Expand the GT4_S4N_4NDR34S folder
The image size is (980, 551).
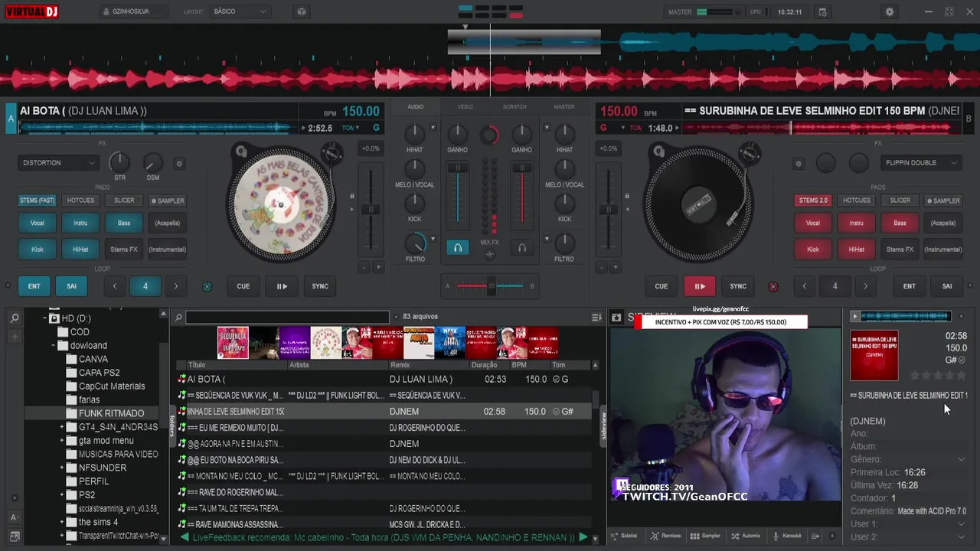pyautogui.click(x=61, y=427)
